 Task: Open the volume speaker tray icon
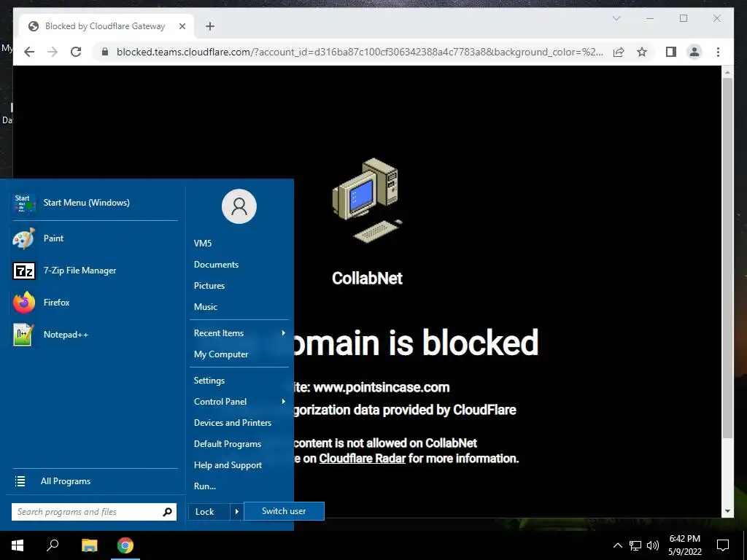(x=653, y=545)
